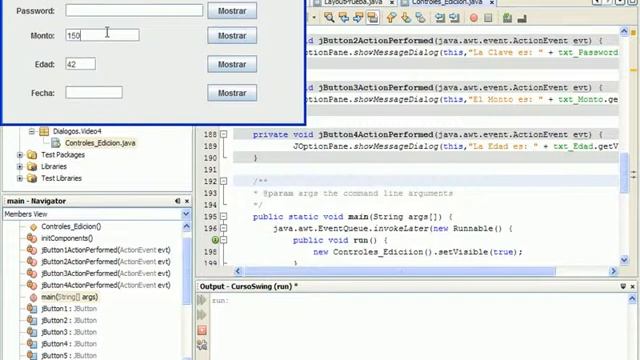Jump to the previous bookmark icon
The width and height of the screenshot is (640, 360).
click(391, 18)
